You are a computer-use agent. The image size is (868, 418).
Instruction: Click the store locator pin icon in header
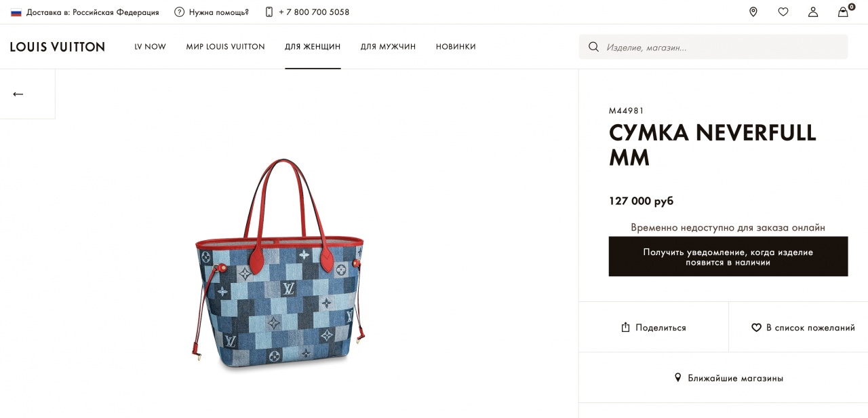coord(753,12)
